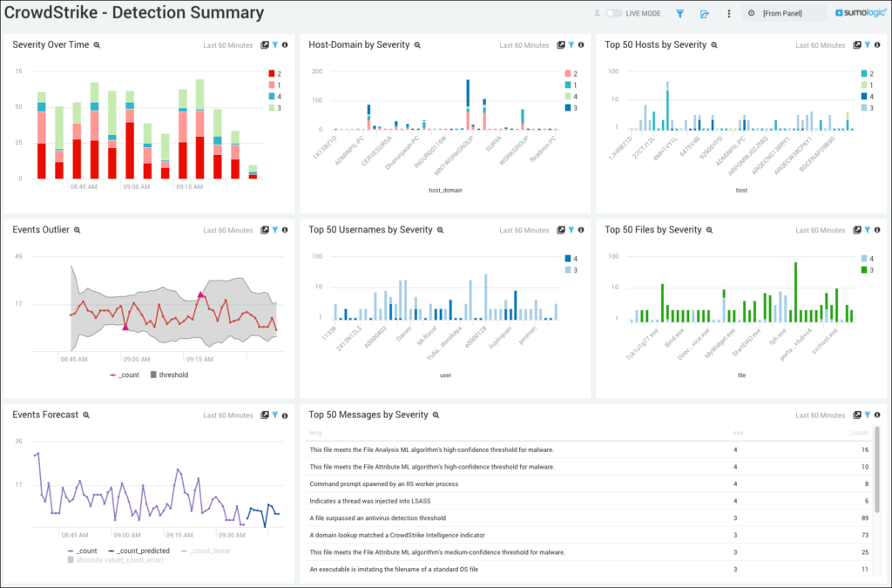Image resolution: width=892 pixels, height=588 pixels.
Task: Click magnifier icon next to Top 50 Hosts by Severity
Action: pos(714,45)
